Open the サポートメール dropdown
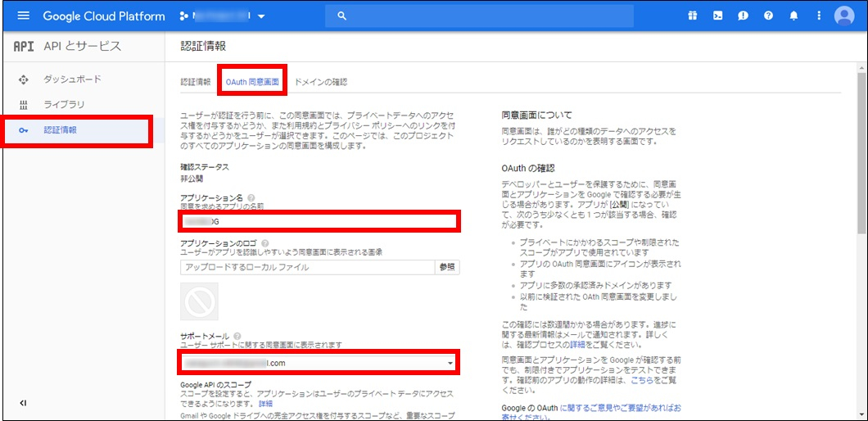The image size is (868, 421). click(x=319, y=363)
